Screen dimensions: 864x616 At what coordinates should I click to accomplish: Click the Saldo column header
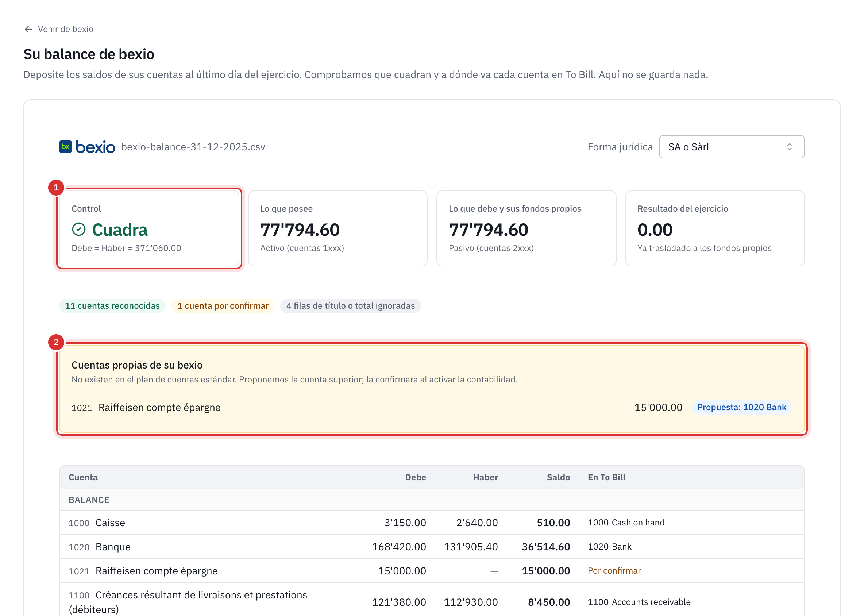point(558,477)
